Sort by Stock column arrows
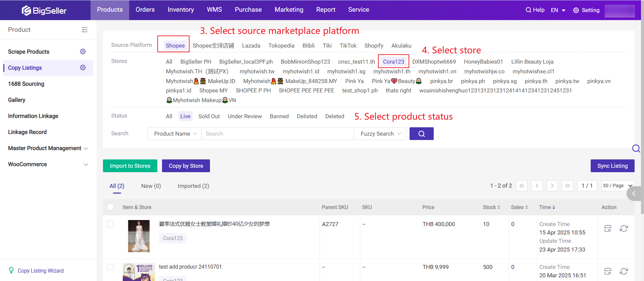 point(499,207)
